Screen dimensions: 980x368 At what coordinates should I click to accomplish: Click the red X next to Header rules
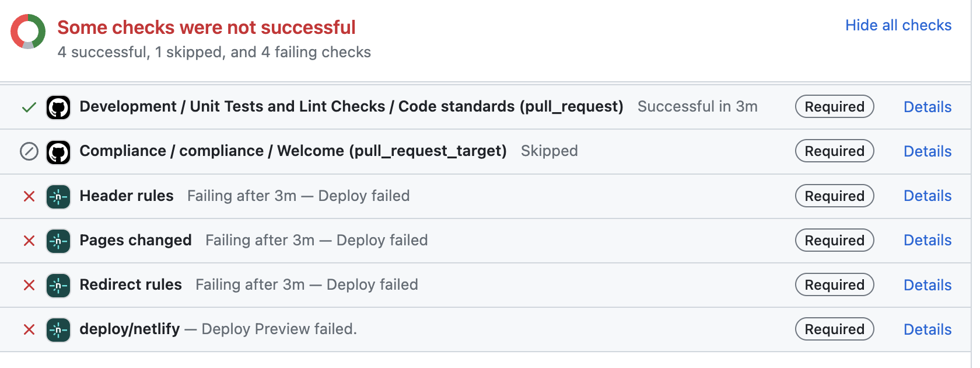pos(29,196)
